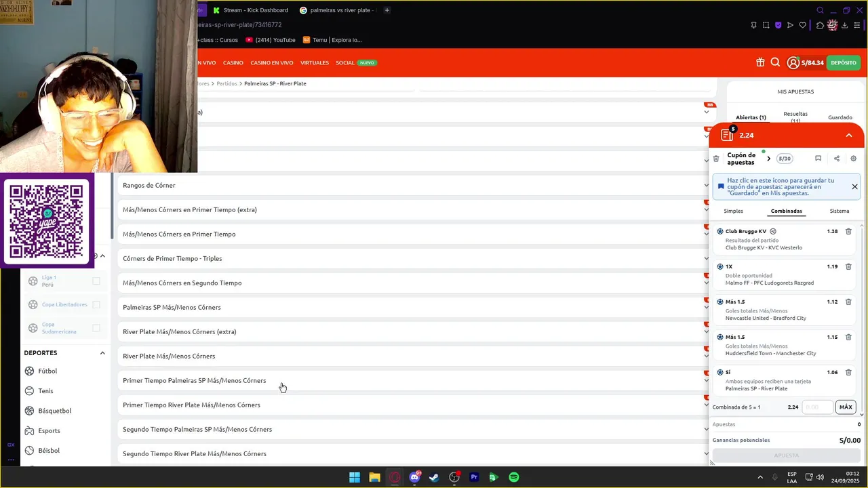Screen dimensions: 868x488
Task: Click the browser heart bookmark icon
Action: coord(803,25)
